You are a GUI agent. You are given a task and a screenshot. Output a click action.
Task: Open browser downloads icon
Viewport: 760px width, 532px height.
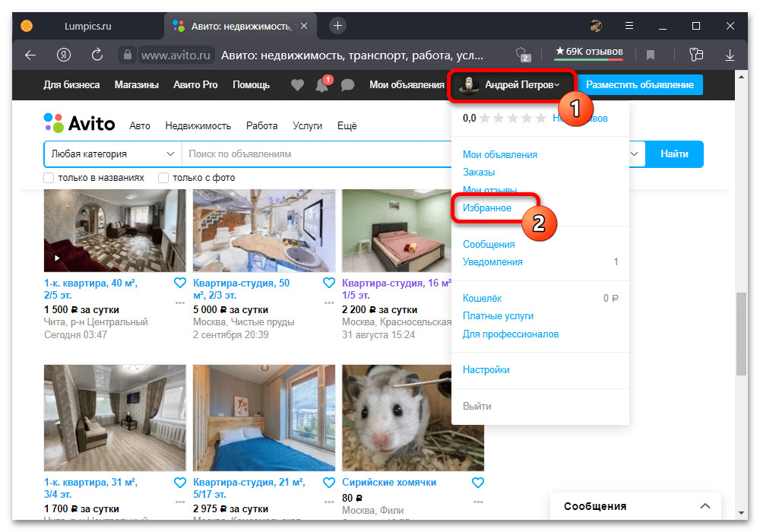[x=730, y=55]
